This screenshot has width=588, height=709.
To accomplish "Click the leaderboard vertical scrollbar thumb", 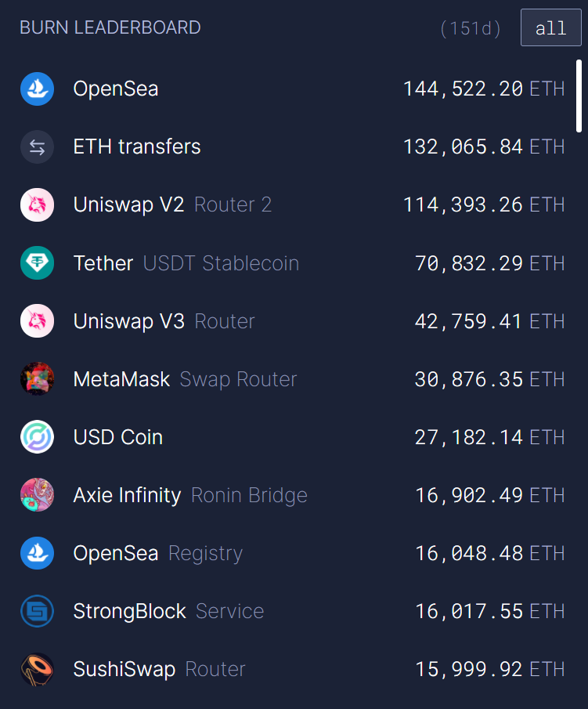I will click(x=579, y=96).
